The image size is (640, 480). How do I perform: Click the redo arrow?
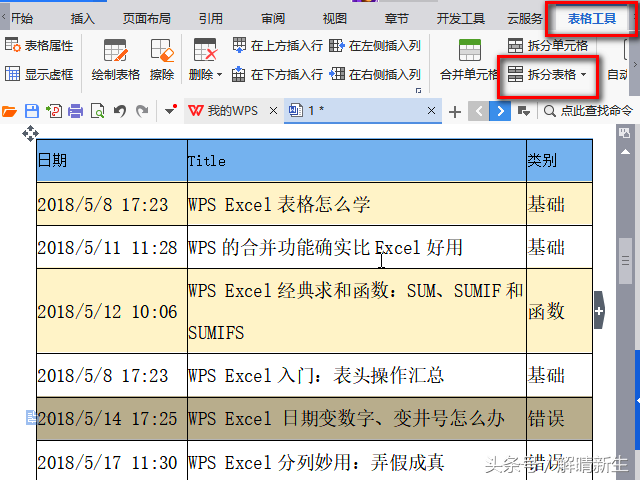[x=142, y=111]
